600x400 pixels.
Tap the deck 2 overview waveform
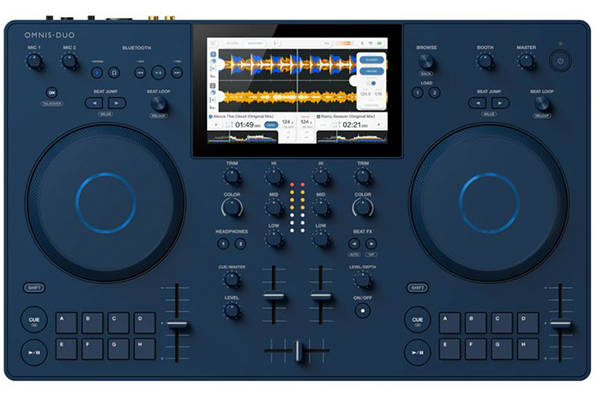[x=352, y=138]
